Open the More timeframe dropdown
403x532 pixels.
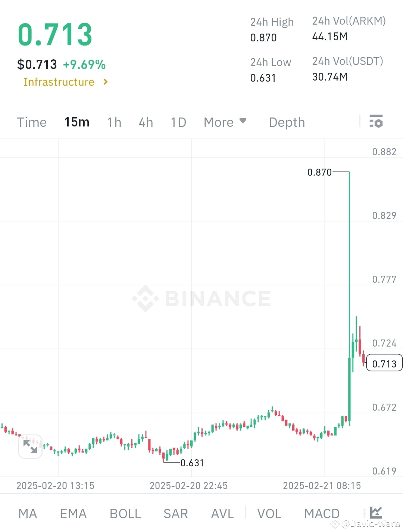coord(225,122)
